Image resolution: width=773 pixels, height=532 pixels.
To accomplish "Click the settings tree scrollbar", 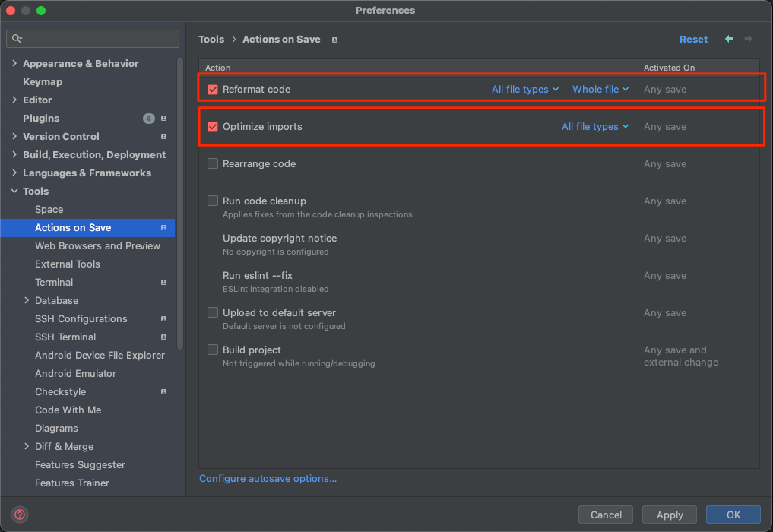I will tap(180, 203).
